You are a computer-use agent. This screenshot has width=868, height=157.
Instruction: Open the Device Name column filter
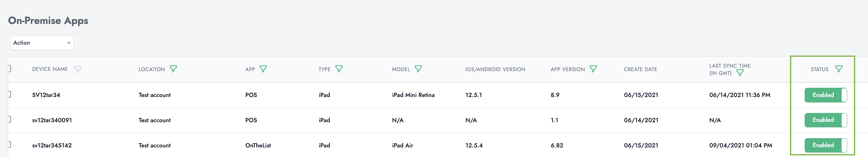[x=78, y=69]
